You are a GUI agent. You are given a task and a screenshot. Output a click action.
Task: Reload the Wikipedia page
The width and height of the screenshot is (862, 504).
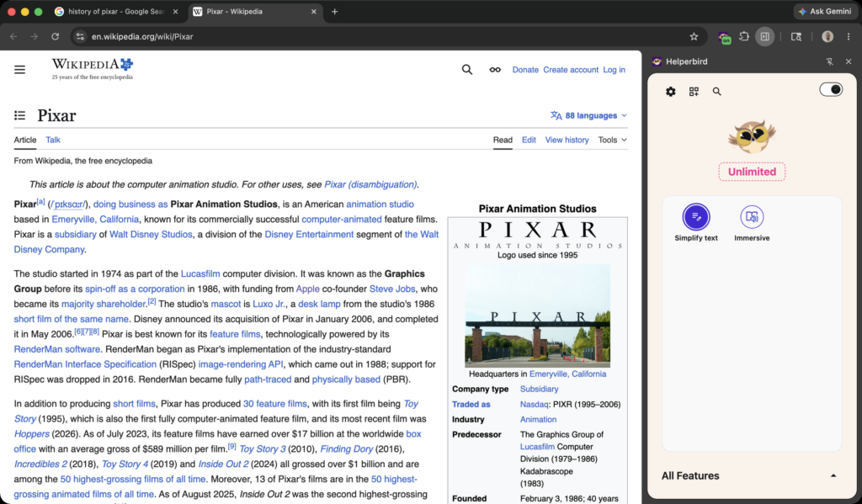coord(55,37)
